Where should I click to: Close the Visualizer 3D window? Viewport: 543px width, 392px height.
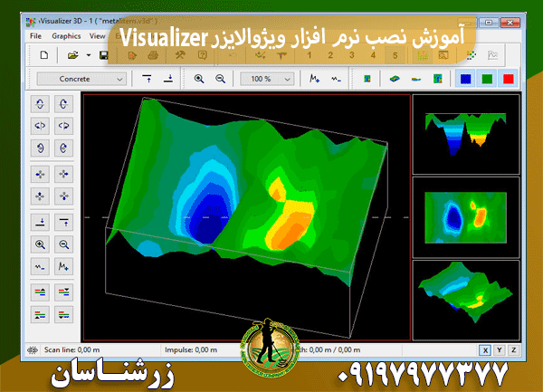(x=510, y=23)
